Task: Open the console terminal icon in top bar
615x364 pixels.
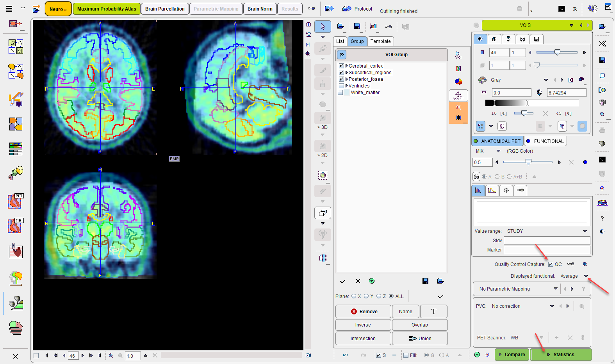Action: 562,9
